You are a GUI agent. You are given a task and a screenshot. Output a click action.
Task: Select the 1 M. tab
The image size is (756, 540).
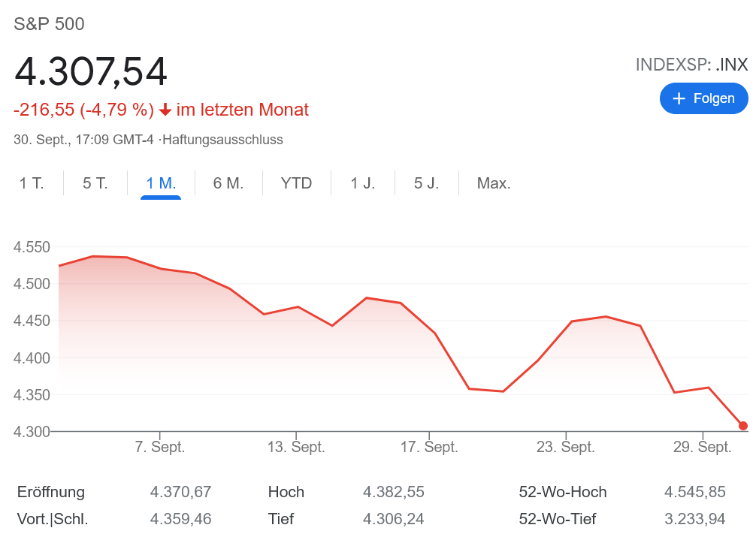(161, 183)
